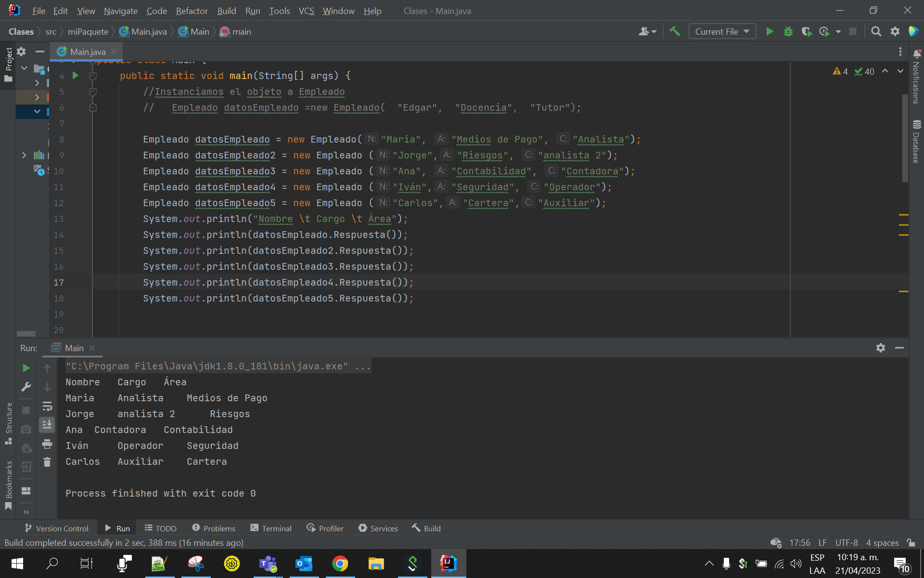Open the Refactor menu
Viewport: 924px width, 578px height.
tap(192, 11)
